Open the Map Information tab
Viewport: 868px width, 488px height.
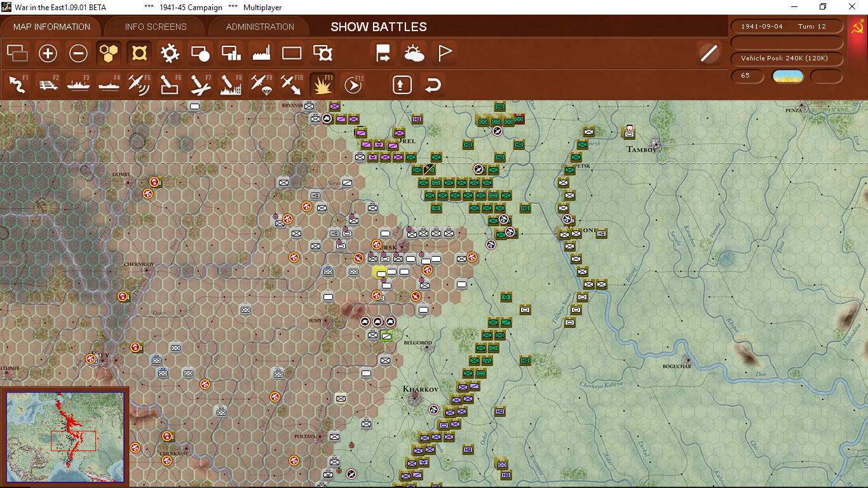[51, 27]
